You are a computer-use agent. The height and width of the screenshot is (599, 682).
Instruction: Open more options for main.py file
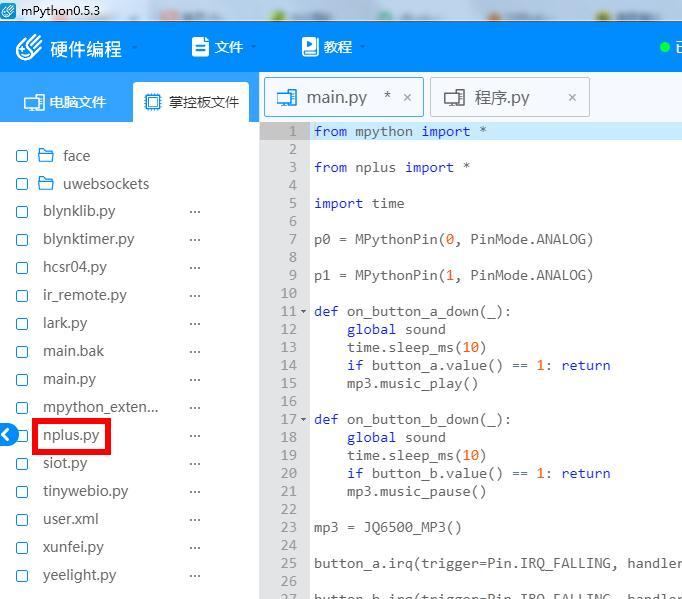(x=195, y=380)
